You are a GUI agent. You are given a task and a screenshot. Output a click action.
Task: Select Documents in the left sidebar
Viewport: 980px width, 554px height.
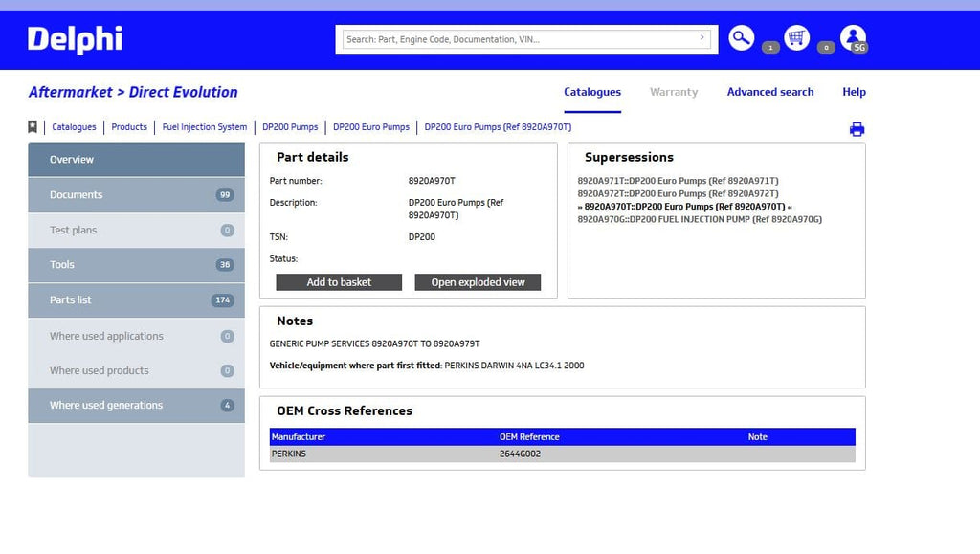(x=136, y=195)
